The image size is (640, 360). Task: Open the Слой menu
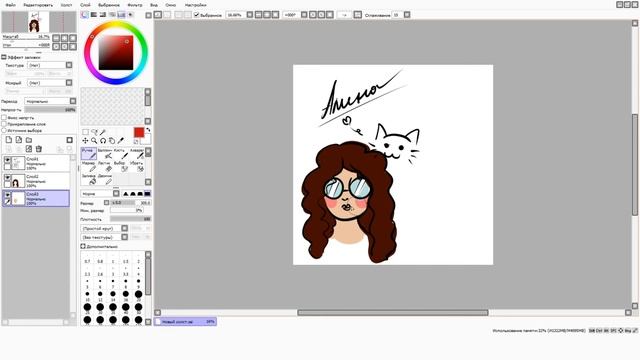tap(85, 5)
